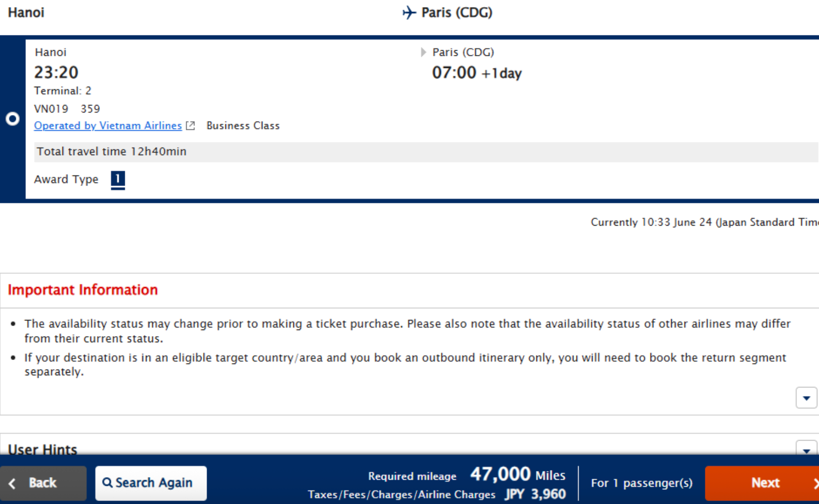Click the 47,000 Miles required mileage
Screen dimensions: 819x504
518,475
